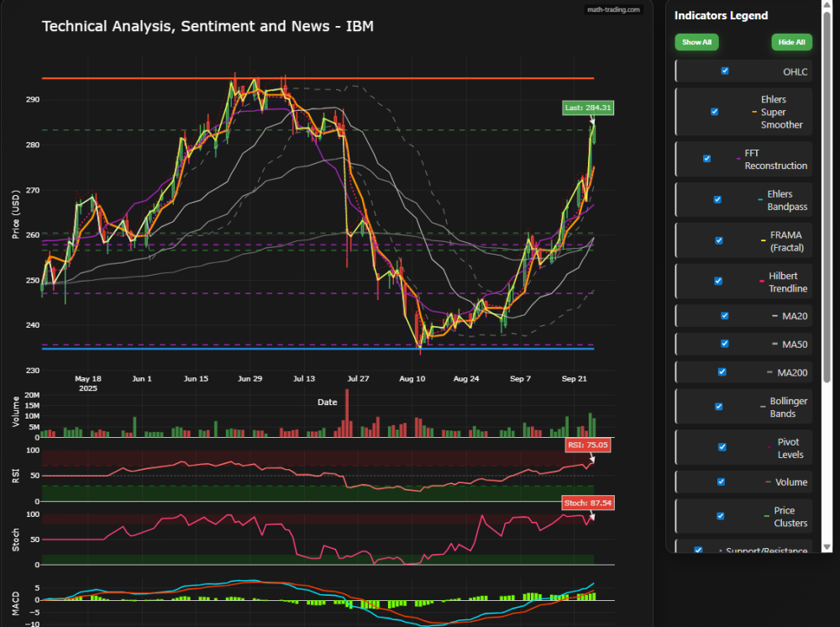This screenshot has height=627, width=840.
Task: Click the "Last: 284.31" price tag
Action: [x=588, y=108]
